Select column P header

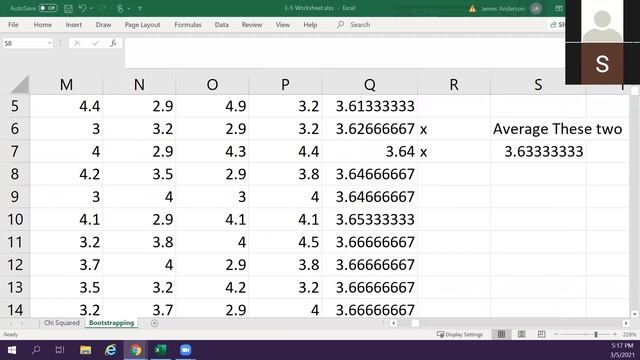coord(285,84)
